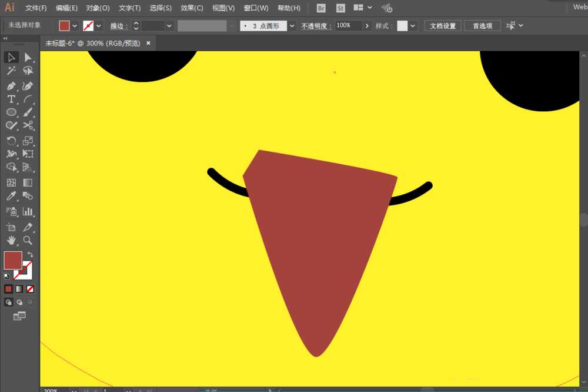
Task: Select the Hand tool
Action: pyautogui.click(x=11, y=240)
